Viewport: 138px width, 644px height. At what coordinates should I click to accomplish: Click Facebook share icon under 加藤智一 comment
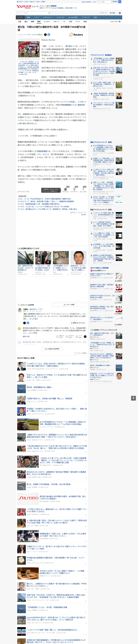(28, 323)
